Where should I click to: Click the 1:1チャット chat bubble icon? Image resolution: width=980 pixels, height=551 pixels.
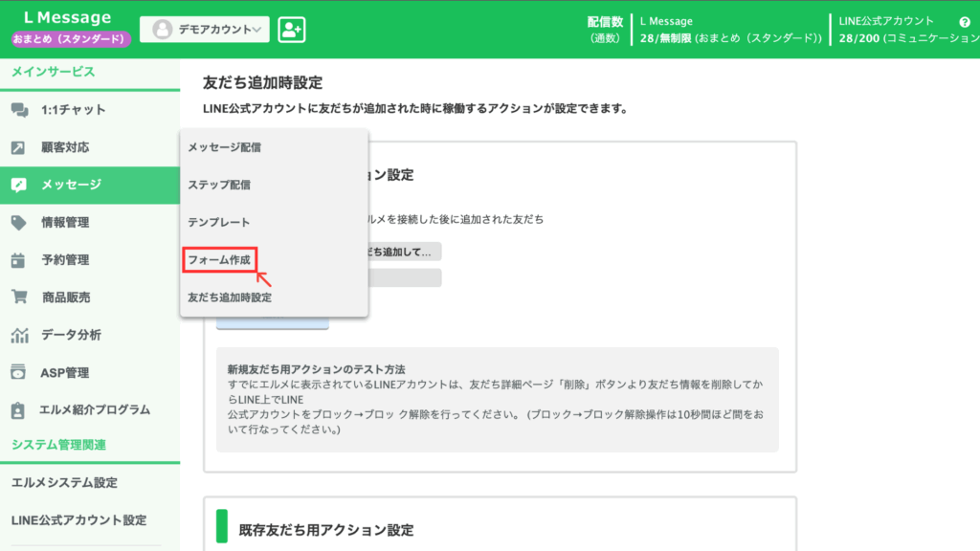coord(19,110)
